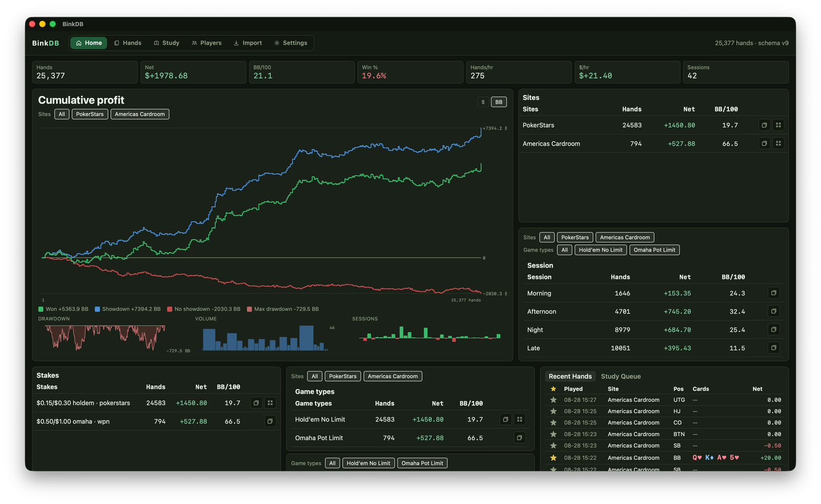
Task: Click the hands icon in the Late session row
Action: point(774,348)
